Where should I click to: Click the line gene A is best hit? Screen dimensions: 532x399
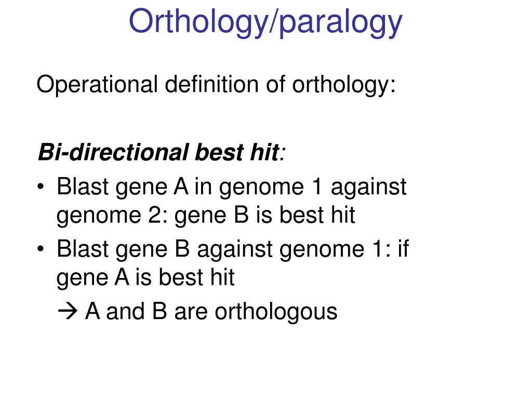145,277
